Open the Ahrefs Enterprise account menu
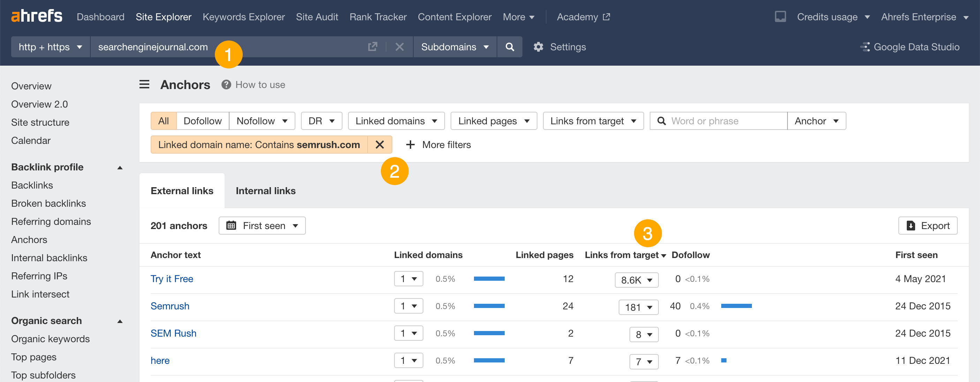This screenshot has height=382, width=980. [925, 17]
